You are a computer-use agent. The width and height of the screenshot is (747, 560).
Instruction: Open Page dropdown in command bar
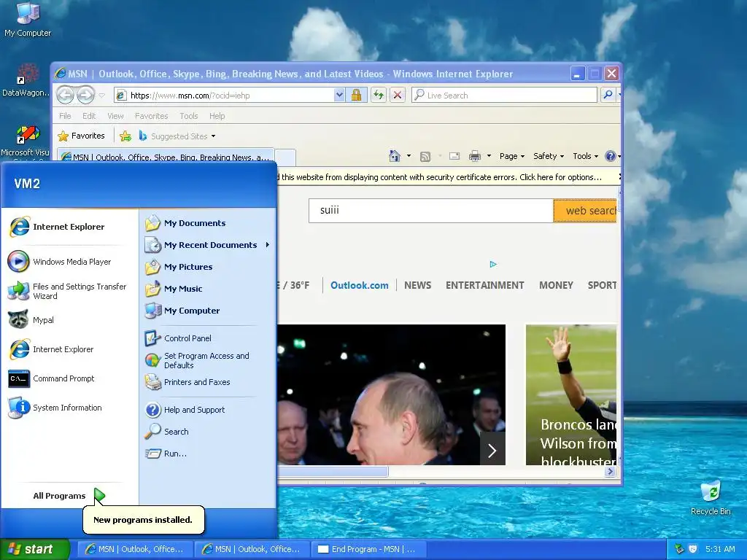coord(512,156)
